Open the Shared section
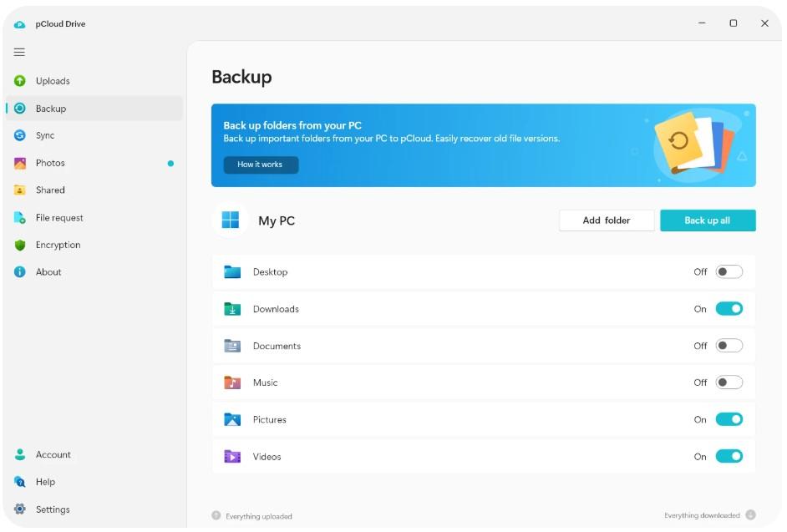Screen dimensions: 787x532 (94, 190)
